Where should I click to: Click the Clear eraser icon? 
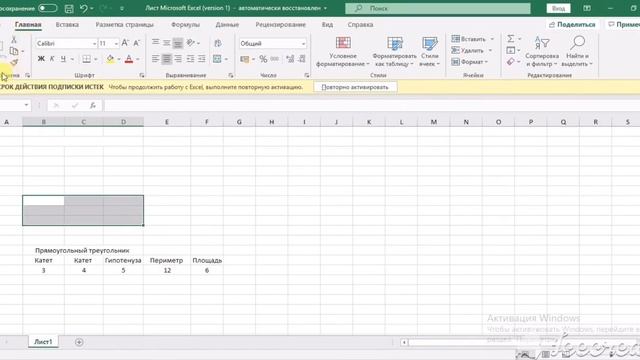coord(511,62)
